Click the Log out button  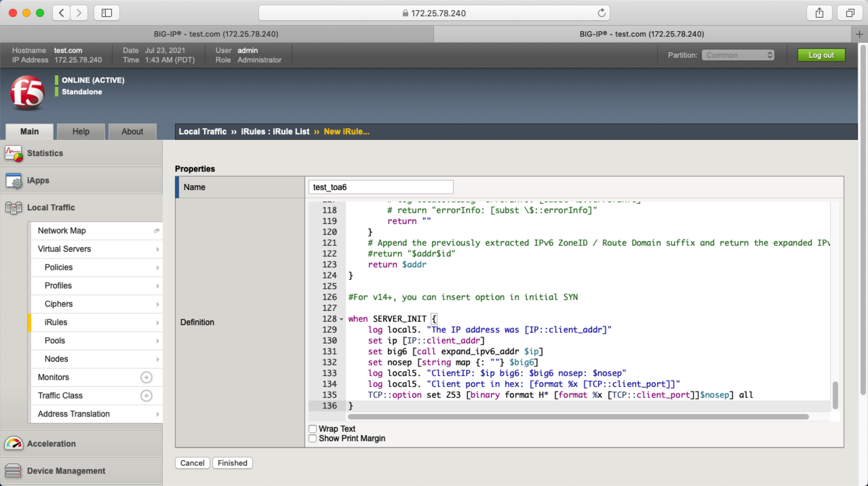(x=821, y=55)
